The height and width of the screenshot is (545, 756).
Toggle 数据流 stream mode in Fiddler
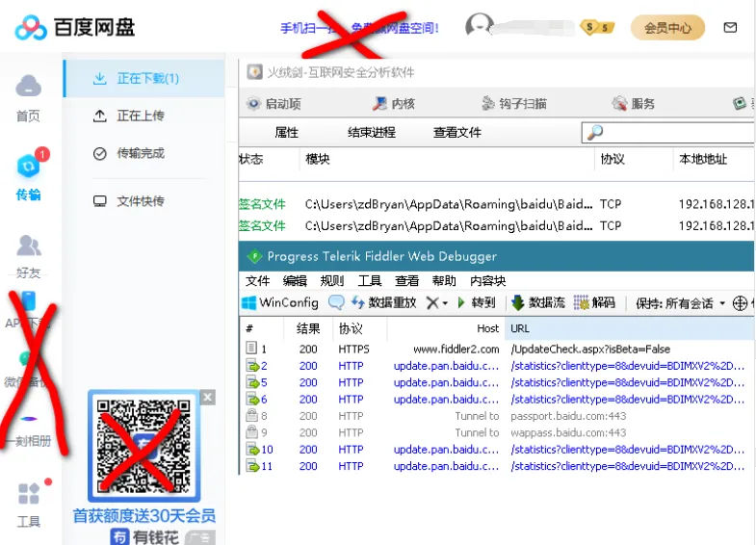[538, 302]
